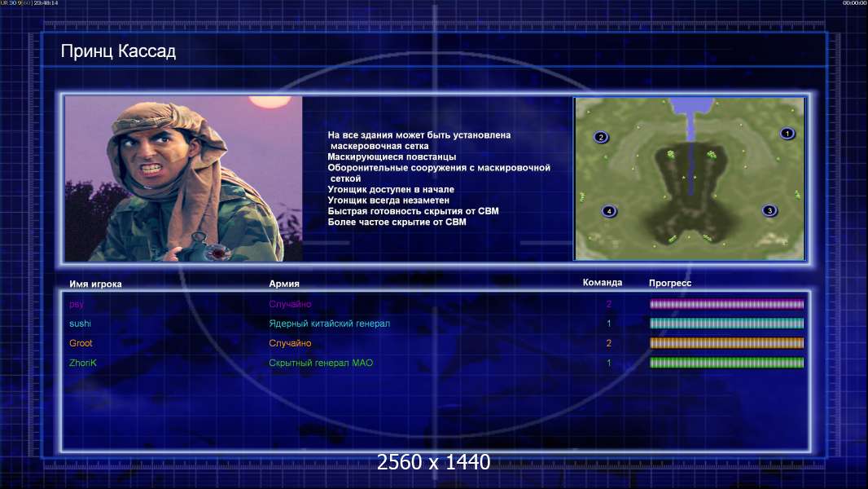This screenshot has width=868, height=489.
Task: Click team number in sushi's row
Action: tap(609, 324)
